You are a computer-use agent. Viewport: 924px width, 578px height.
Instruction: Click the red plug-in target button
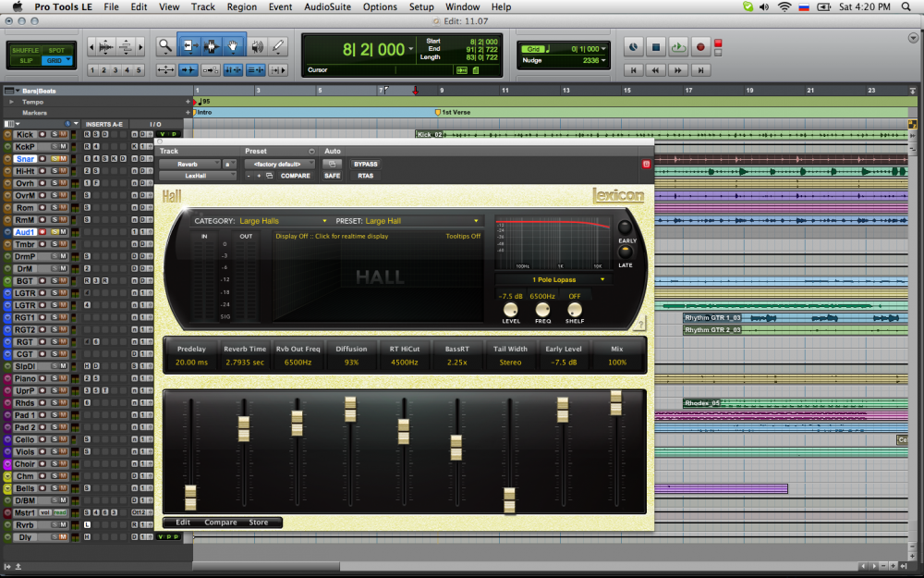(646, 164)
